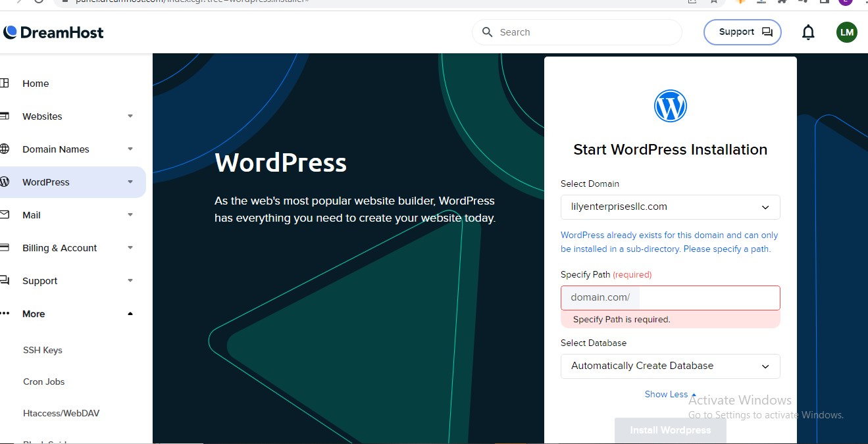The height and width of the screenshot is (444, 868).
Task: Click the notification bell in the header
Action: (808, 32)
